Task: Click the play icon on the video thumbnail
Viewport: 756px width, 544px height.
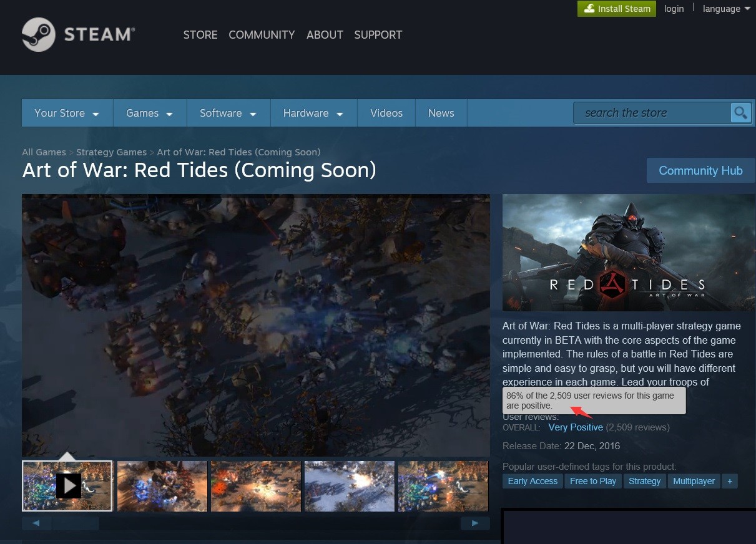Action: coord(68,485)
